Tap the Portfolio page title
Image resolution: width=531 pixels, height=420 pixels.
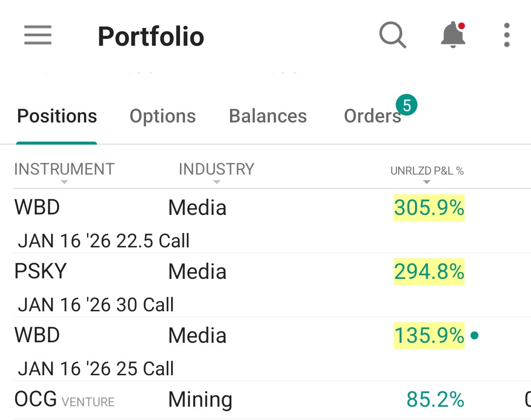coord(151,36)
